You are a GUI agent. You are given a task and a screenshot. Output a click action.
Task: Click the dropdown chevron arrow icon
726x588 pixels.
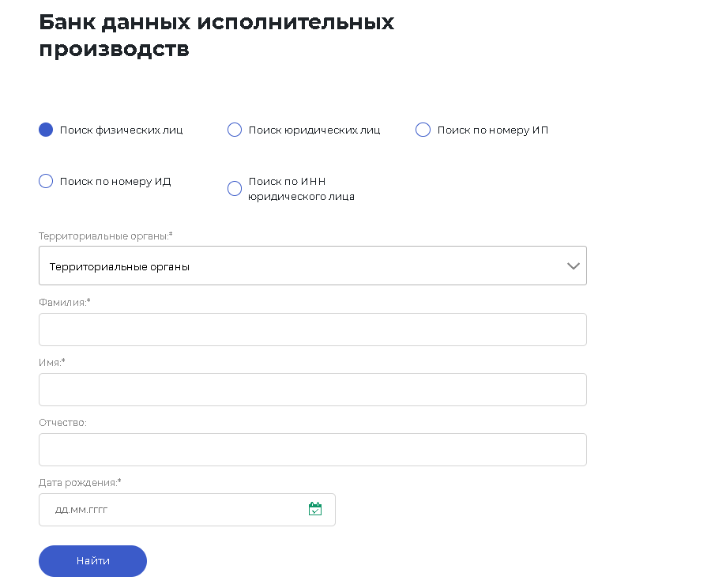574,266
